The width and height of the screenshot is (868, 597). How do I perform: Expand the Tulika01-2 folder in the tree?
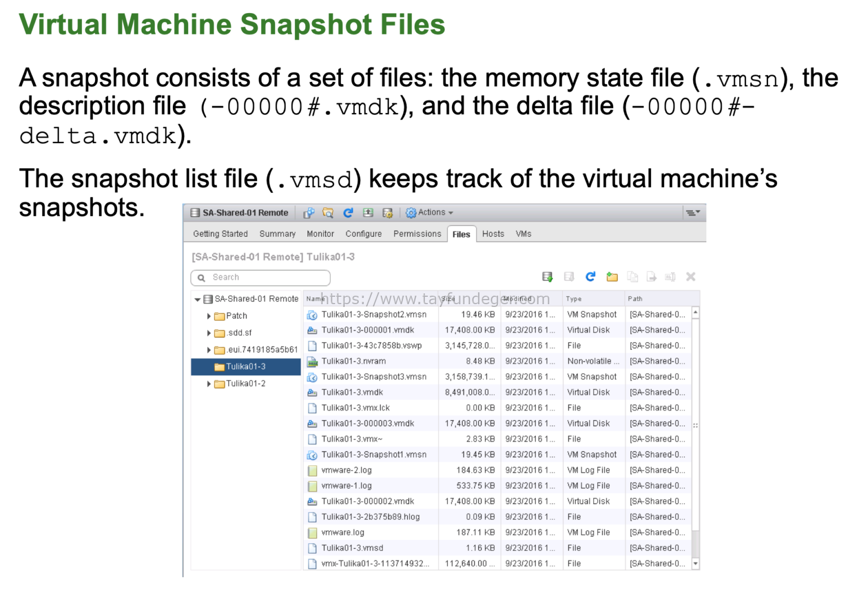pyautogui.click(x=209, y=383)
